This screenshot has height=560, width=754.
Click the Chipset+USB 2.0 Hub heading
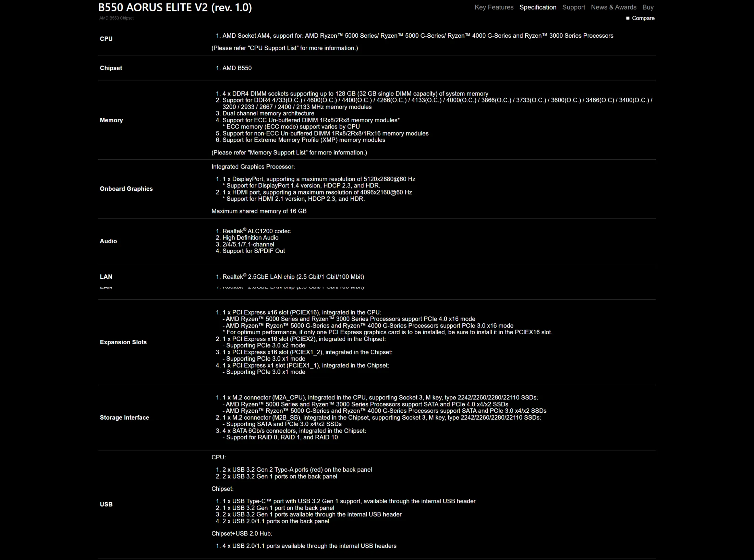[x=242, y=534]
